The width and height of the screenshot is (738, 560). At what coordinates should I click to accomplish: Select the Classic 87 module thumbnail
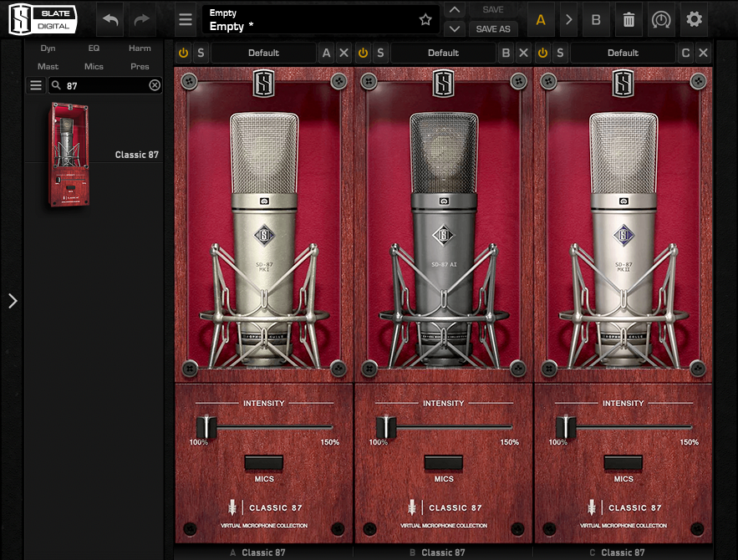click(x=69, y=155)
